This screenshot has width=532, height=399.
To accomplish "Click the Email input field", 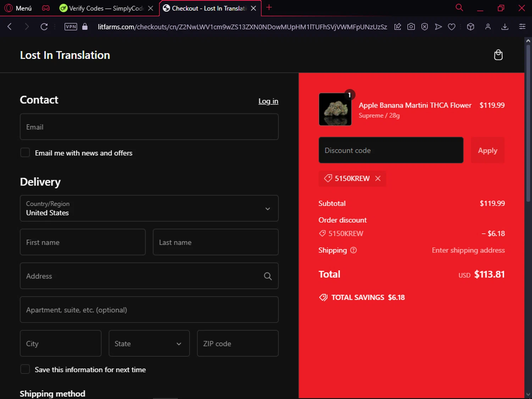I will pos(149,127).
